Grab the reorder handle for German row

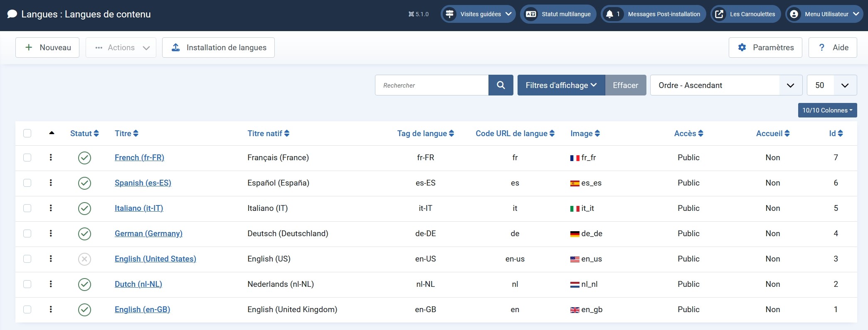pos(51,233)
